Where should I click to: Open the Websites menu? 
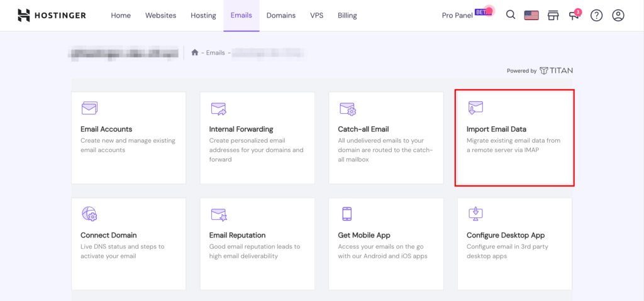click(160, 15)
